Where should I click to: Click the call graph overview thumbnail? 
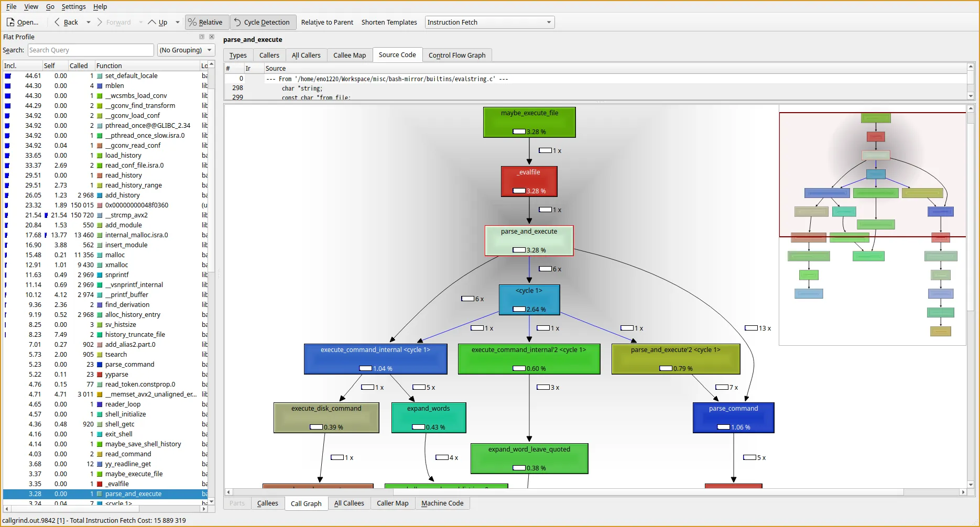coord(872,225)
